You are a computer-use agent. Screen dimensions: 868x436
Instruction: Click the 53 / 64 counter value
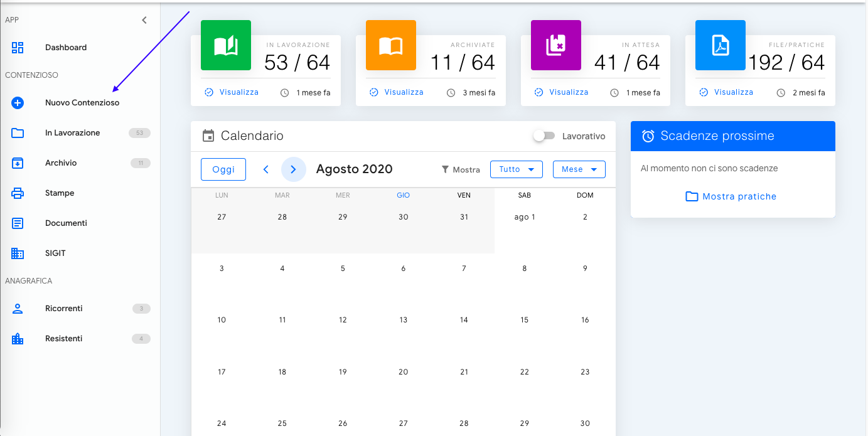click(x=297, y=63)
